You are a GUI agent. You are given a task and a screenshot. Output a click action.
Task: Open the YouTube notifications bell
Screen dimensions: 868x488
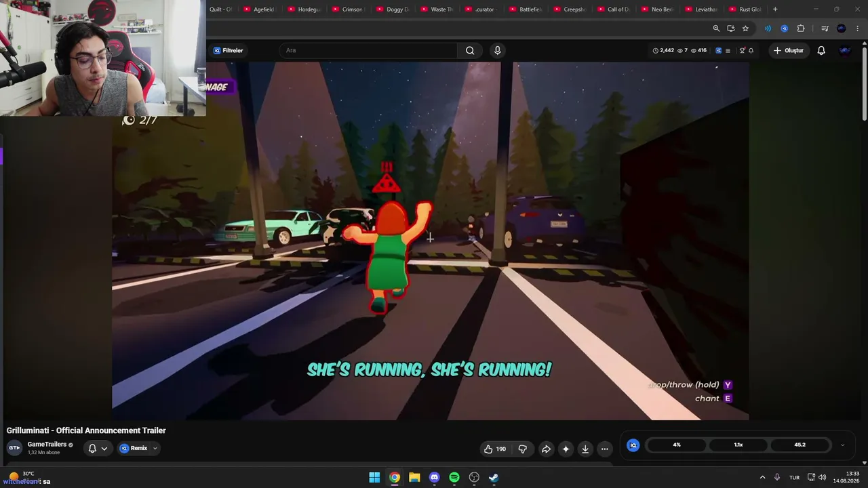click(x=821, y=50)
